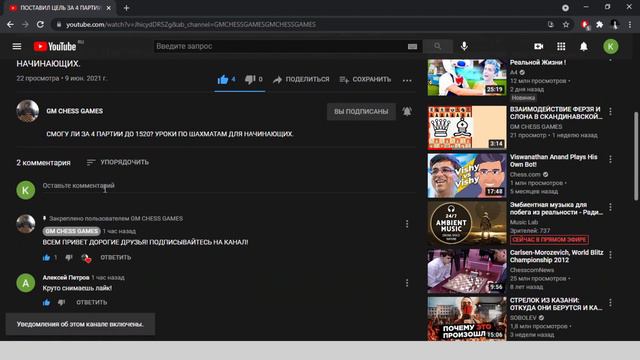The height and width of the screenshot is (360, 640).
Task: Open the red extension icon in toolbar
Action: pos(585,25)
